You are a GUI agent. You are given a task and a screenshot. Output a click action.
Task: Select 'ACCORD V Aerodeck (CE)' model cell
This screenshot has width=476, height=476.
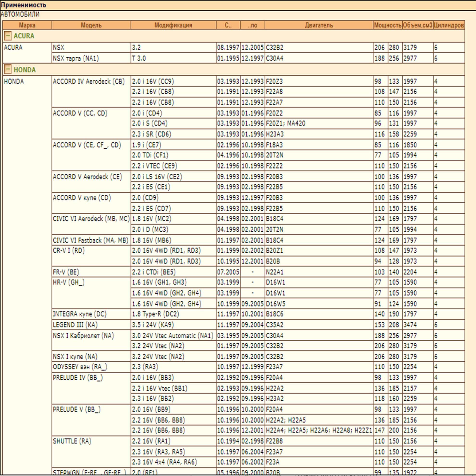pyautogui.click(x=91, y=182)
